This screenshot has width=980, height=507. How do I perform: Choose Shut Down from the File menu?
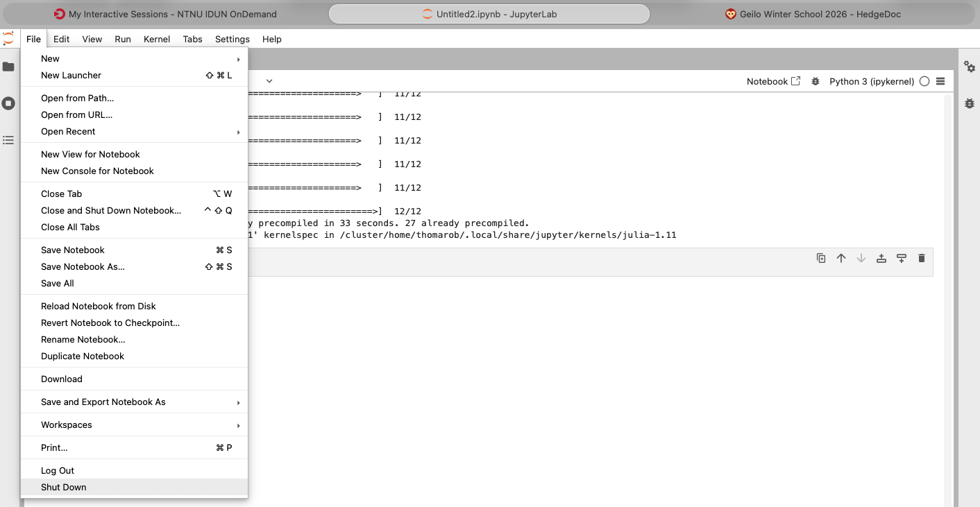coord(64,488)
